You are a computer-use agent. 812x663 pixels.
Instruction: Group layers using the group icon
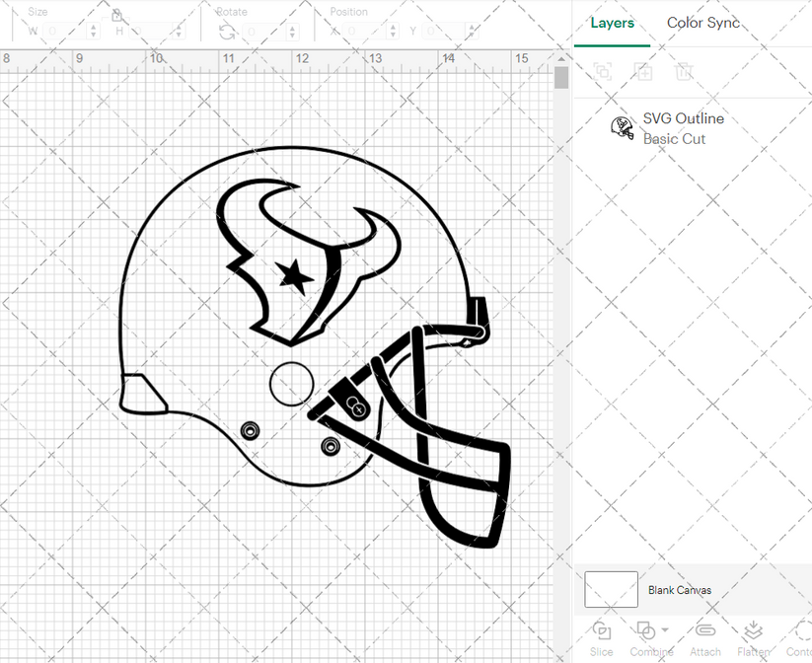[602, 71]
